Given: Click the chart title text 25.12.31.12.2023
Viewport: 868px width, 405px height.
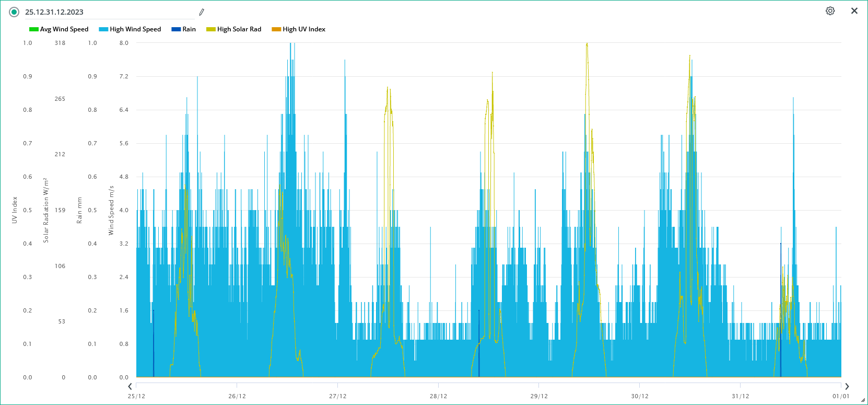Looking at the screenshot, I should click(x=54, y=12).
